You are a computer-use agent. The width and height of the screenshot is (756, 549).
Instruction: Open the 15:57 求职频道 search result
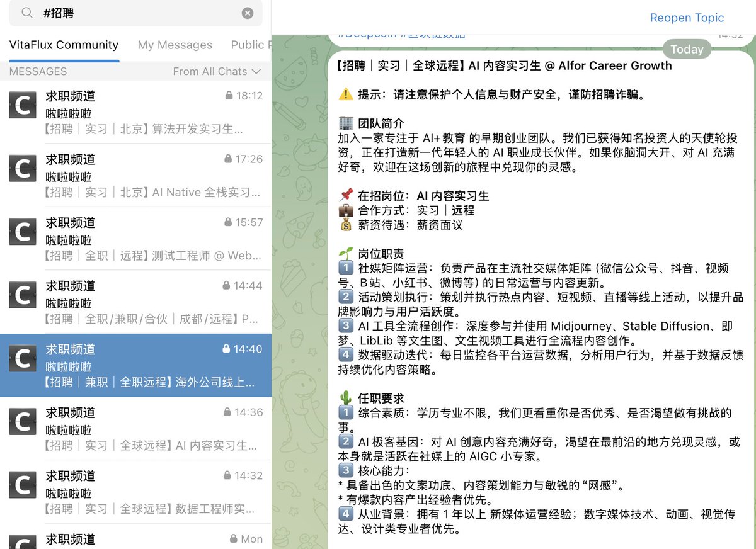pyautogui.click(x=135, y=239)
